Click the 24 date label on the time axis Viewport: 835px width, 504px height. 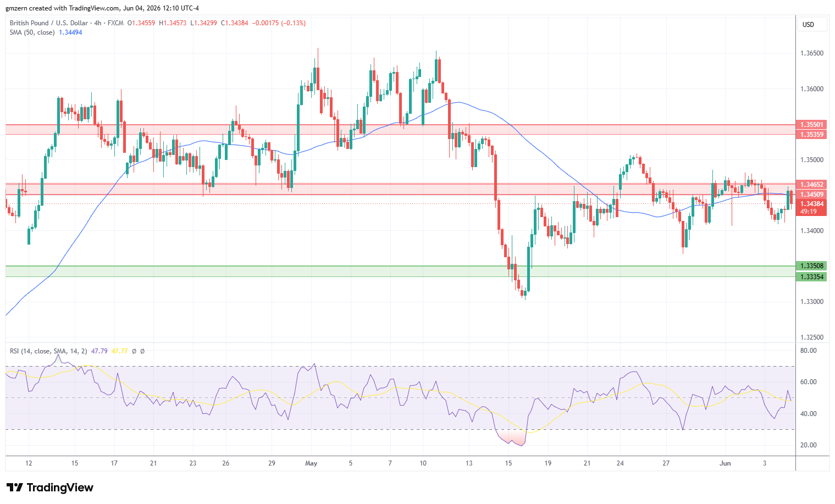coord(620,463)
